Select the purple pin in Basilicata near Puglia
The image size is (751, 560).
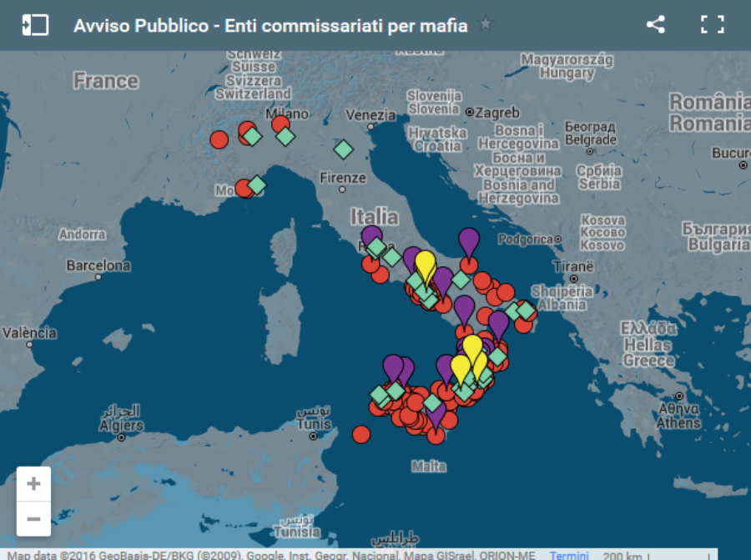tap(499, 325)
